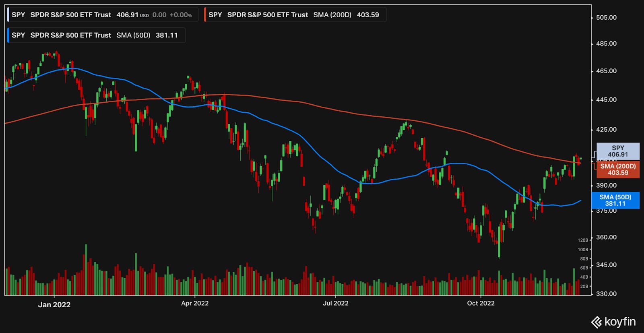Click the SMA (50D) legend box

tap(96, 35)
